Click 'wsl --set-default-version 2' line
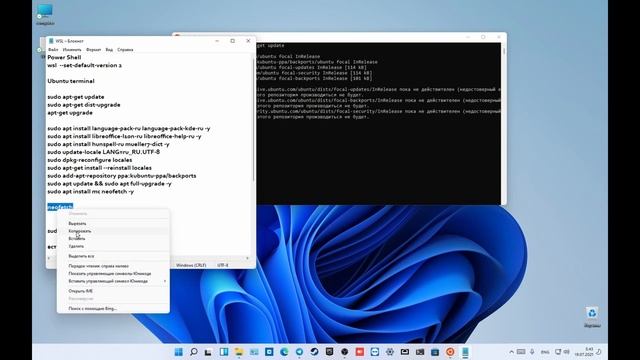 84,65
